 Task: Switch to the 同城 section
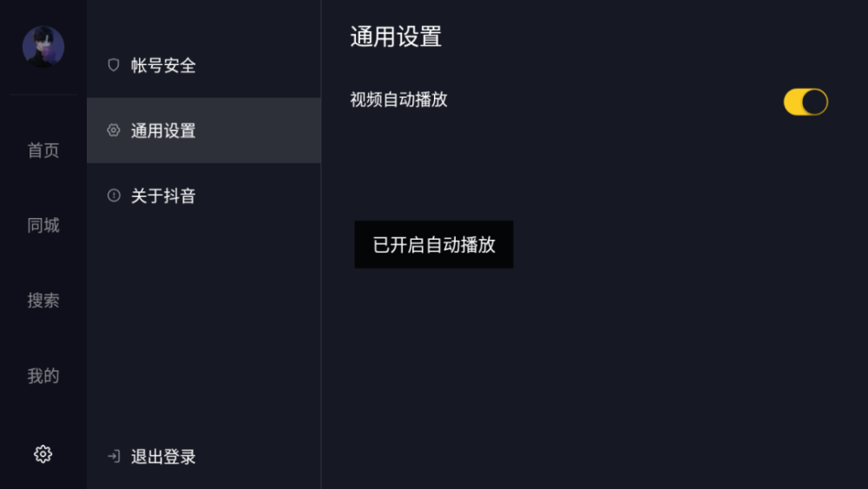[x=43, y=226]
